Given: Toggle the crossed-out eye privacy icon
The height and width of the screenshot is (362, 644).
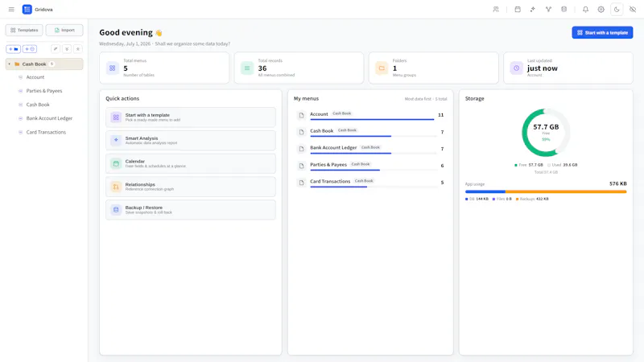Looking at the screenshot, I should [x=633, y=9].
